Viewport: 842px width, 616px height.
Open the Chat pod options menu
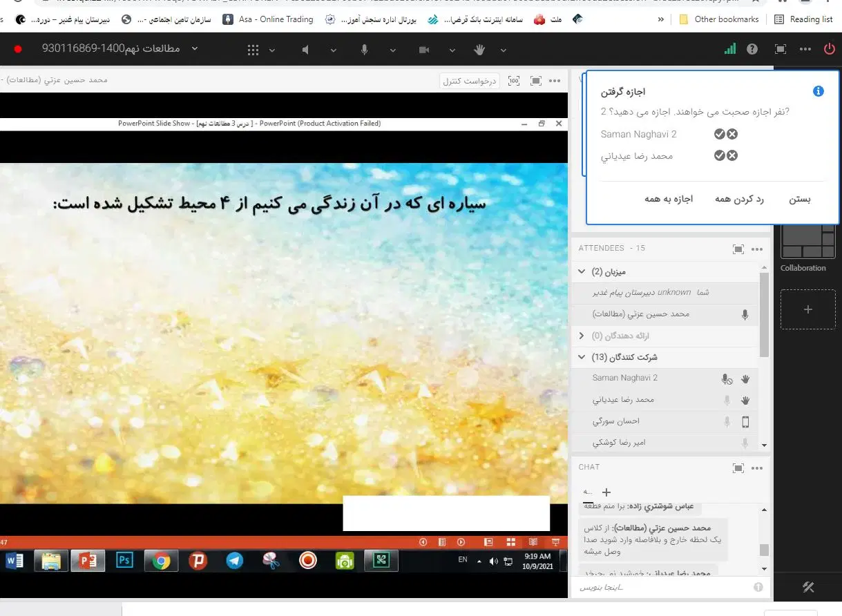coord(757,468)
